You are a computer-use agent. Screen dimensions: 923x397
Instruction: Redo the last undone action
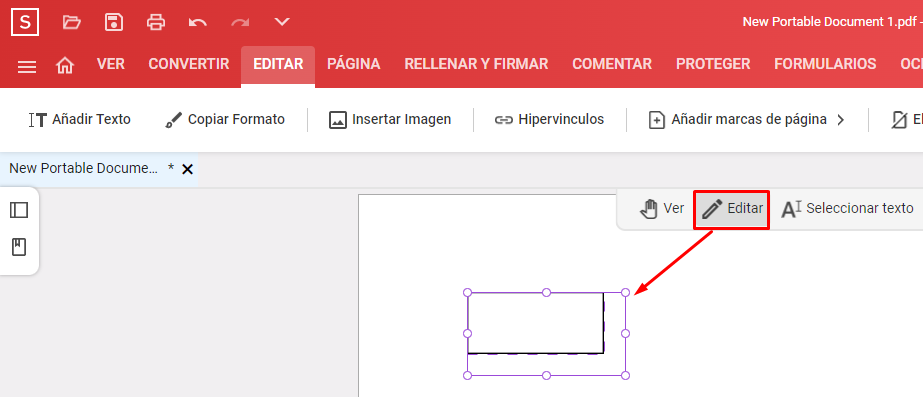pos(240,22)
